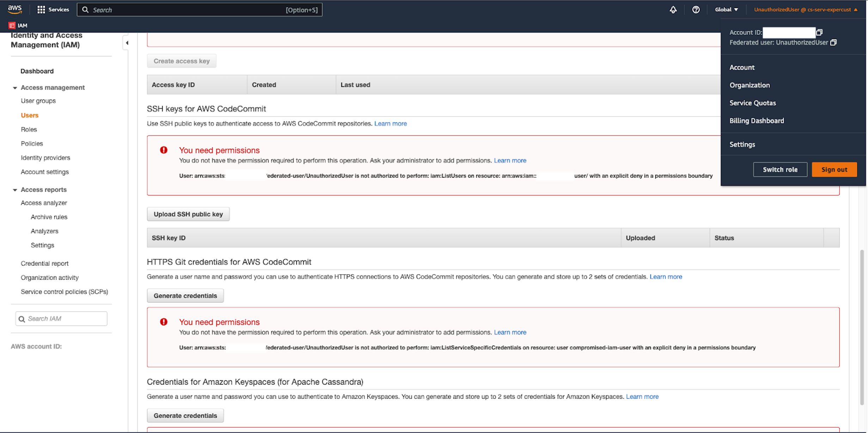
Task: Open Credential report in the sidebar
Action: pos(44,264)
